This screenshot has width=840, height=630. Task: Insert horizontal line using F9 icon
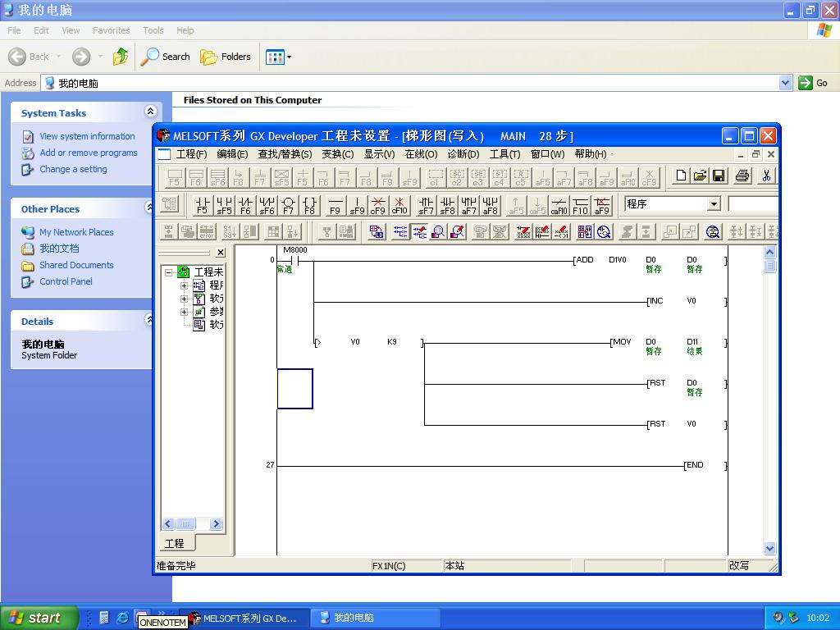coord(336,205)
